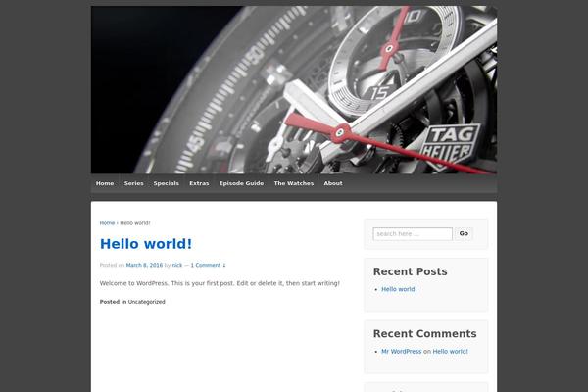Jump to the 1 Comment link

[208, 265]
